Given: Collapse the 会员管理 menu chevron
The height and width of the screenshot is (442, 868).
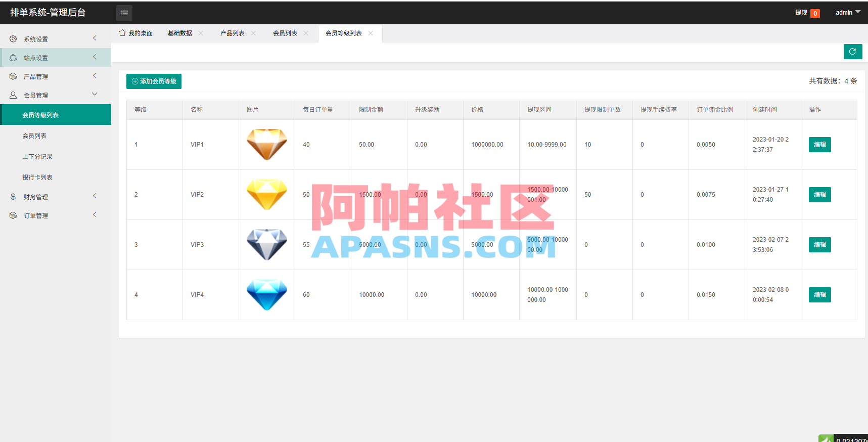Looking at the screenshot, I should click(95, 95).
